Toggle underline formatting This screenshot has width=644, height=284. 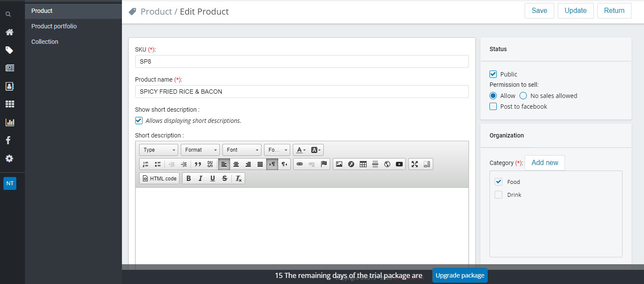(213, 179)
